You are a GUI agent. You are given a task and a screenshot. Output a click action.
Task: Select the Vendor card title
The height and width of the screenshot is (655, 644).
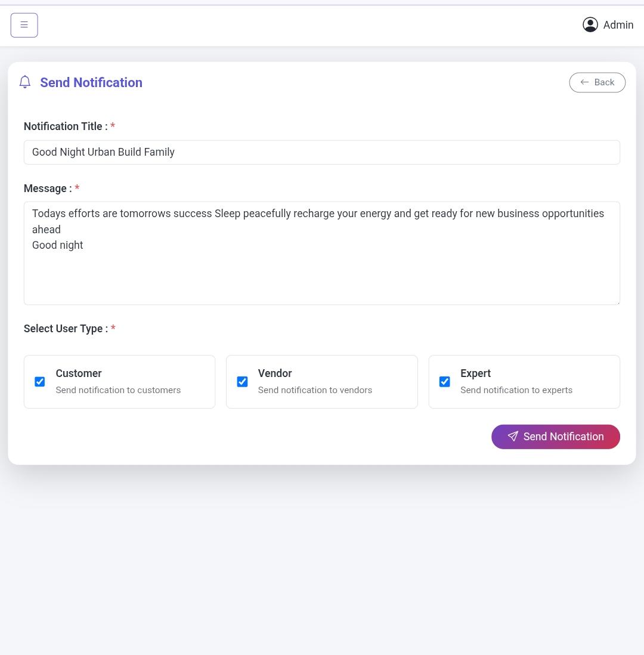(x=275, y=373)
